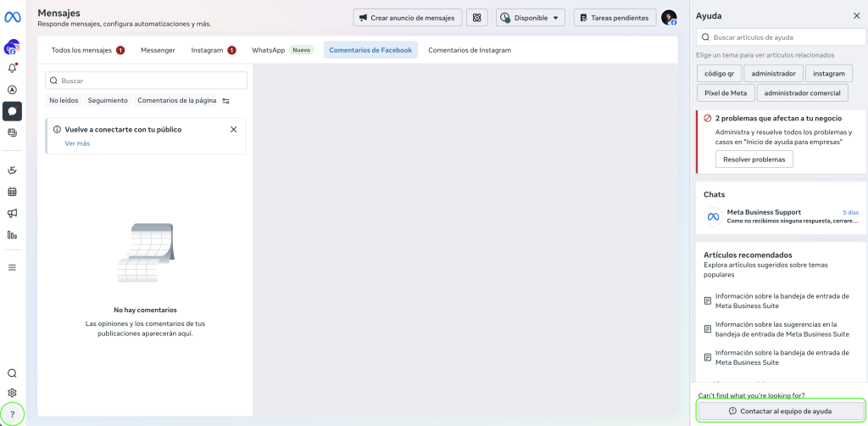The image size is (868, 426).
Task: Click the blocked icon beside '2 problemas'
Action: [708, 119]
